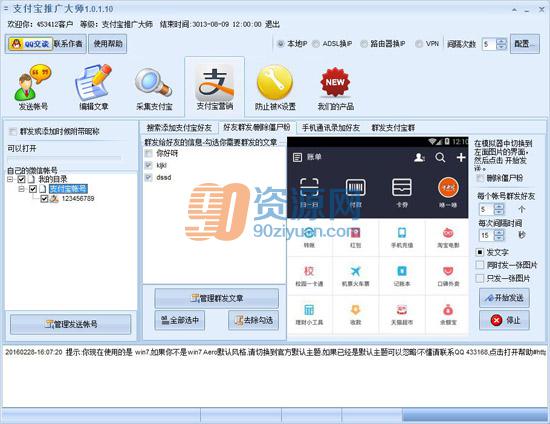Click the search icon in phone preview
The image size is (550, 424).
point(440,157)
